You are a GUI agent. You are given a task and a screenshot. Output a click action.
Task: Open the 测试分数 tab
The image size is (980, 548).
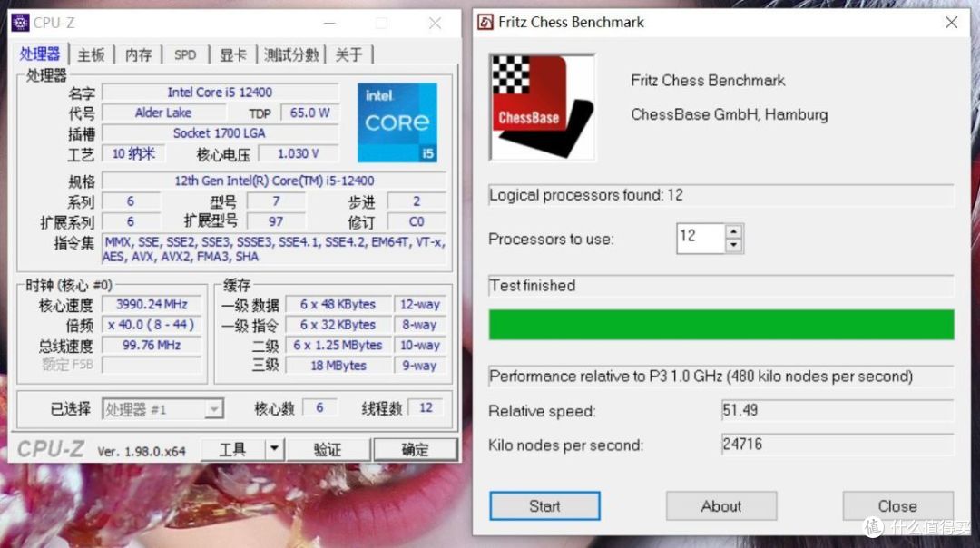(x=291, y=54)
